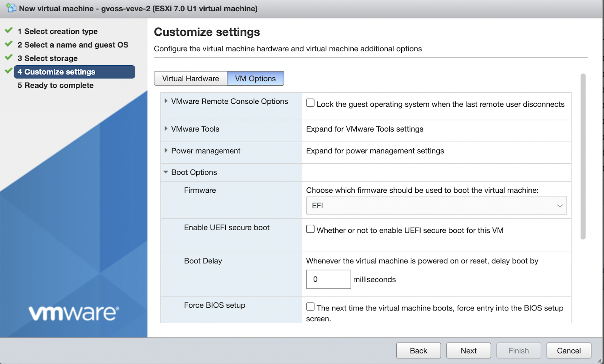Screen dimensions: 604x364
Task: Switch to the Virtual Hardware tab
Action: 190,78
